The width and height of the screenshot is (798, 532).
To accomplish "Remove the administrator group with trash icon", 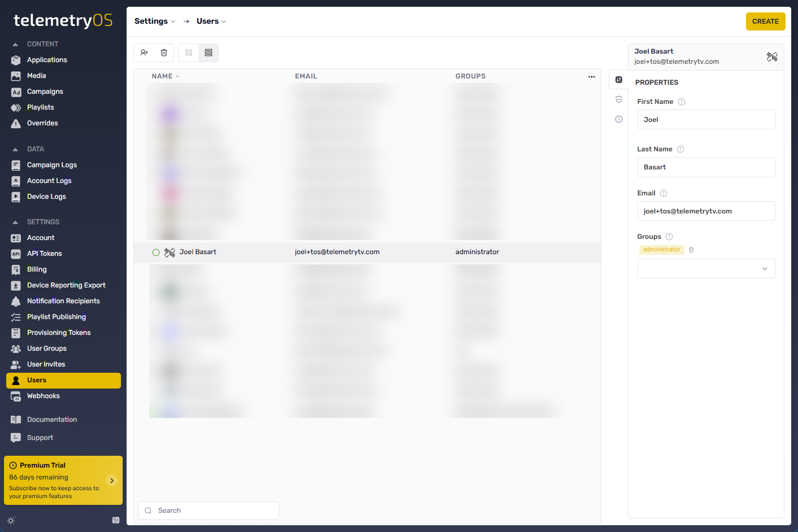I will click(x=691, y=250).
